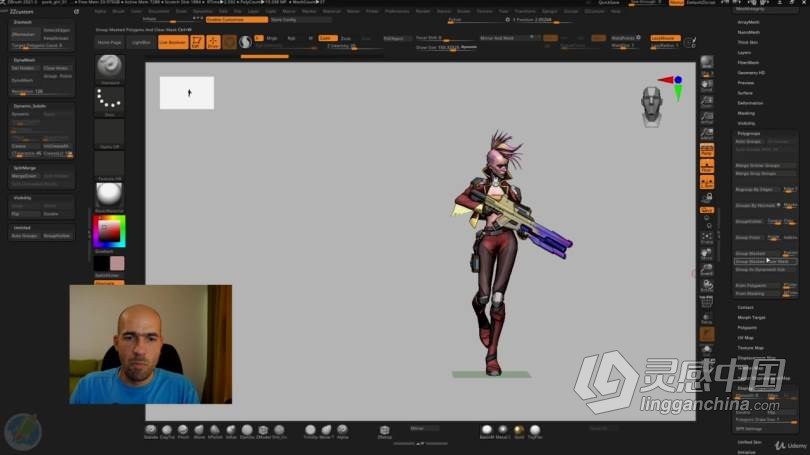The image size is (810, 455).
Task: Click the Home Page button
Action: pyautogui.click(x=110, y=42)
